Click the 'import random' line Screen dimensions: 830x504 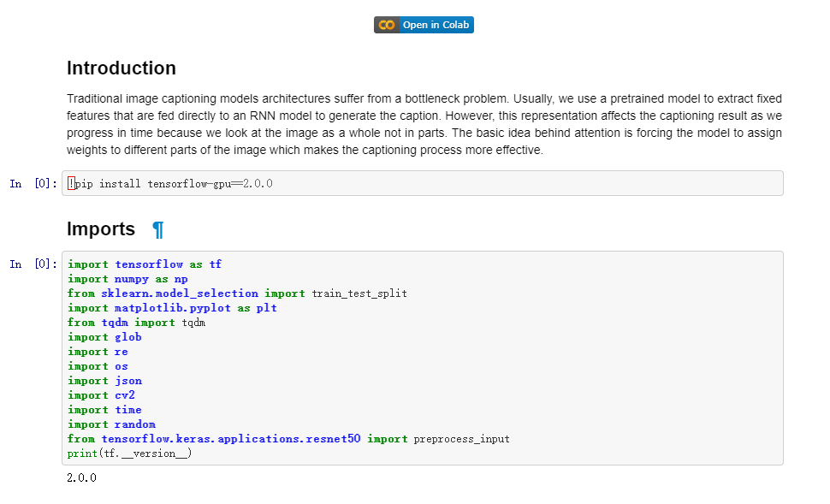[x=111, y=424]
